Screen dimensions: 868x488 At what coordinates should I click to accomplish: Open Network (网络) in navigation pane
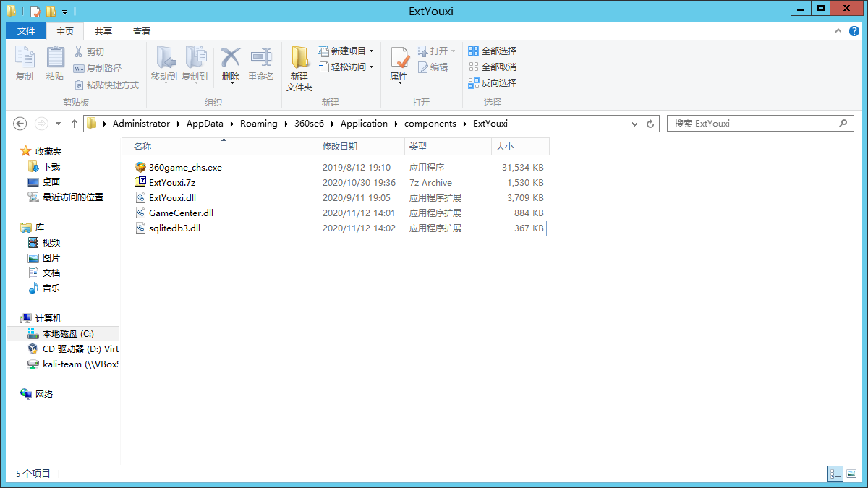click(x=37, y=395)
